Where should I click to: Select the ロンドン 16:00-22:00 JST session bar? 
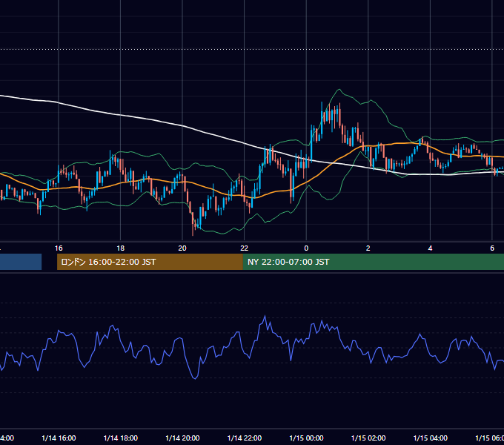[150, 262]
